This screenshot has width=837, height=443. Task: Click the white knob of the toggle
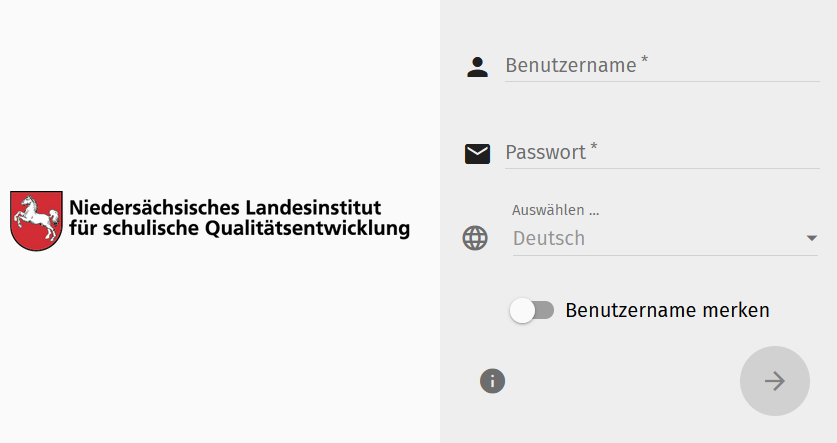click(522, 311)
